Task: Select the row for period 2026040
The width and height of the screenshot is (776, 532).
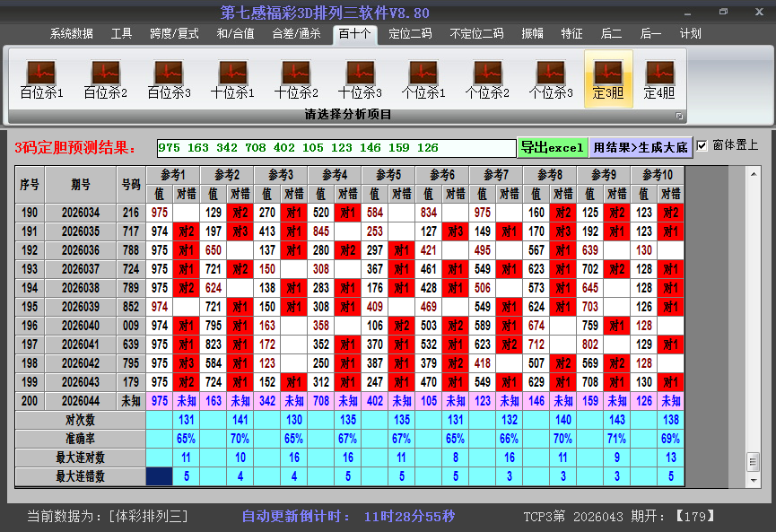Action: pyautogui.click(x=82, y=326)
